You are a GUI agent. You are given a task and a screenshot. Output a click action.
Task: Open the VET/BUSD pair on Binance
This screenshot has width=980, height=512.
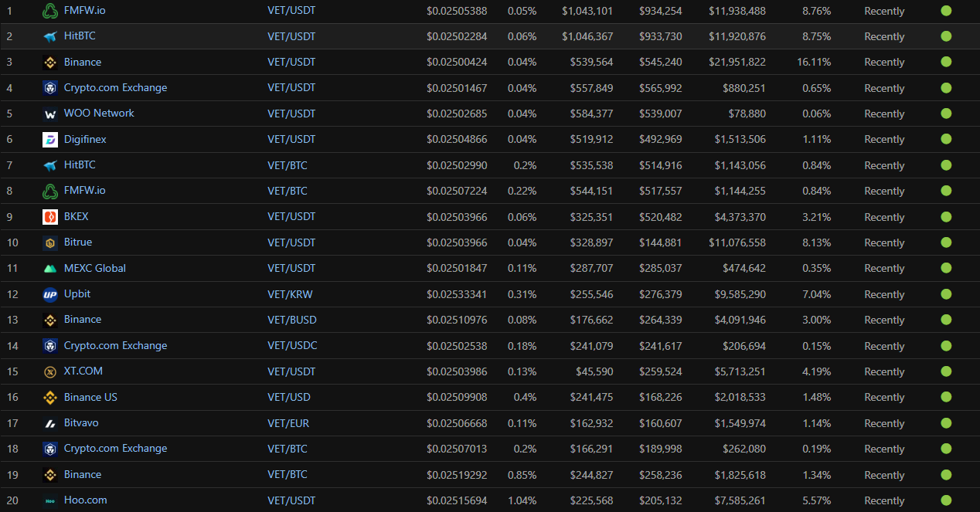(292, 320)
